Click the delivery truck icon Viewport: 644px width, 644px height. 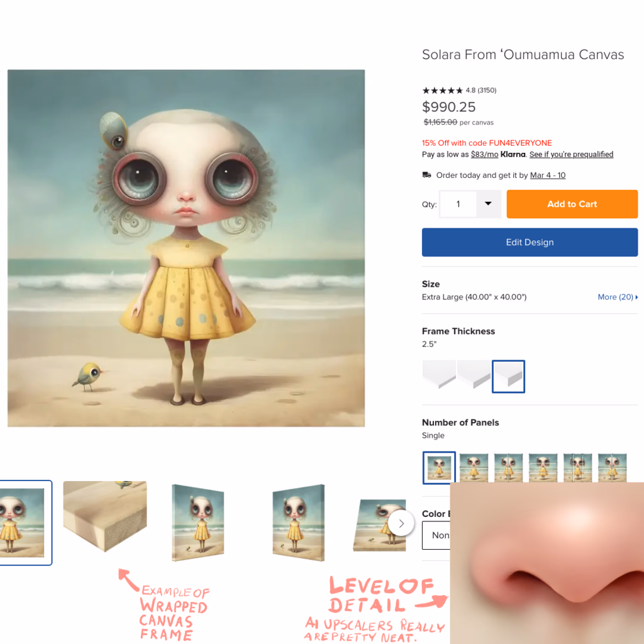[426, 175]
